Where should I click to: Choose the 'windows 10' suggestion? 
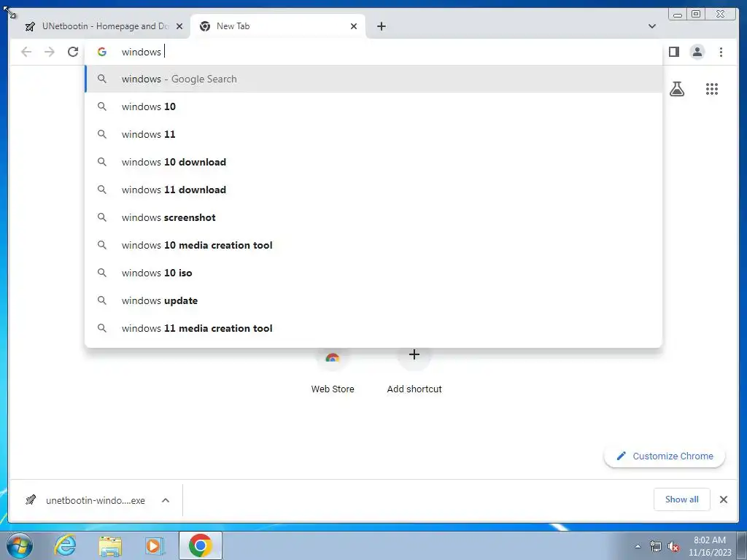click(373, 106)
